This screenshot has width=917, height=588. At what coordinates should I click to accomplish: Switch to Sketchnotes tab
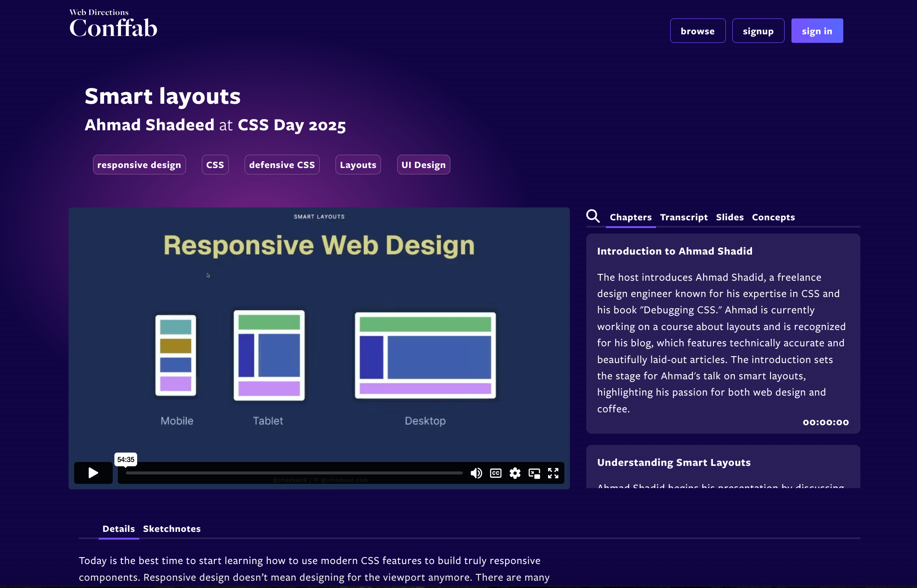(172, 529)
